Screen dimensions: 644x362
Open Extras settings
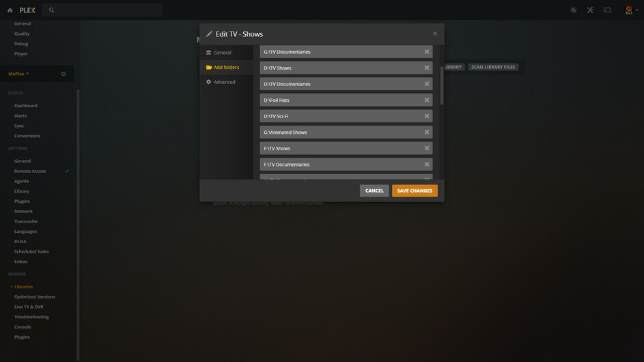pyautogui.click(x=21, y=262)
